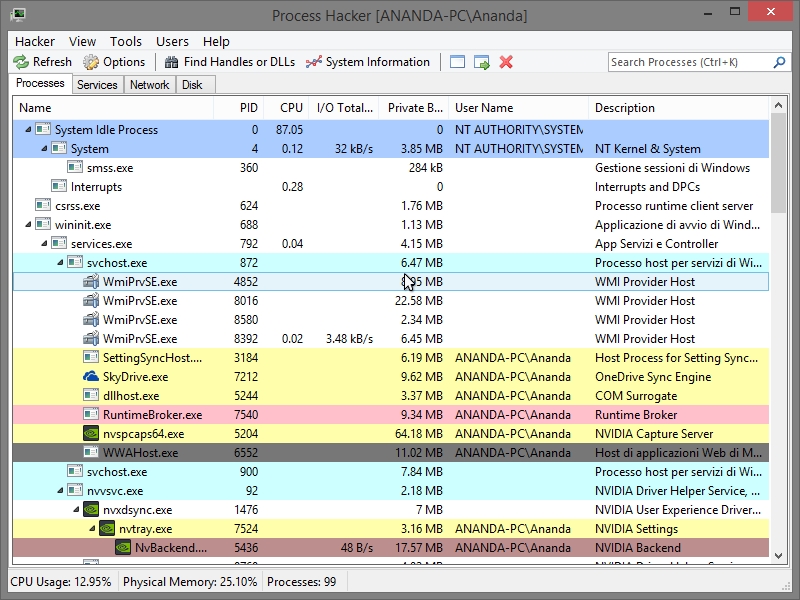
Task: Click the Refresh toolbar icon
Action: tap(21, 62)
